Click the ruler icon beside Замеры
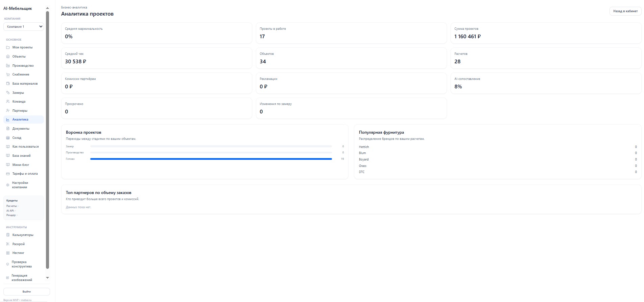Image resolution: width=644 pixels, height=302 pixels. [x=8, y=93]
